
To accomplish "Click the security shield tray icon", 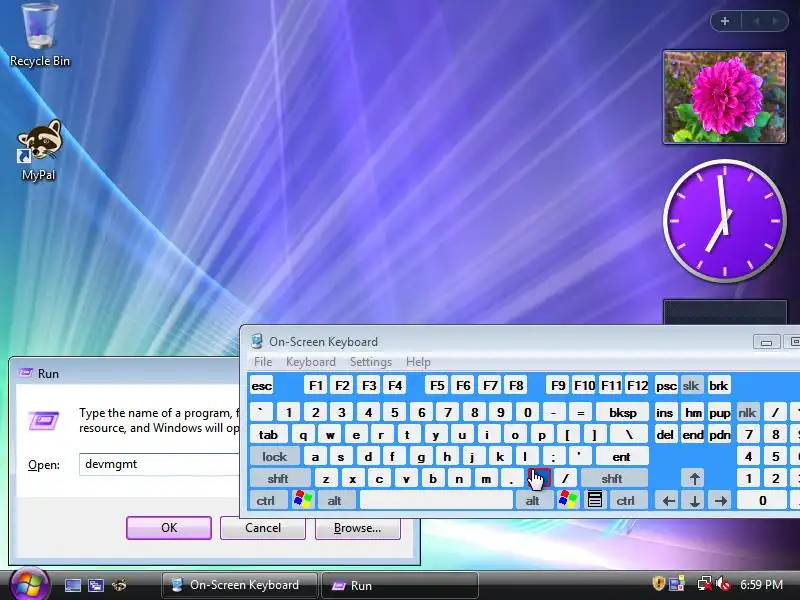I will click(658, 584).
